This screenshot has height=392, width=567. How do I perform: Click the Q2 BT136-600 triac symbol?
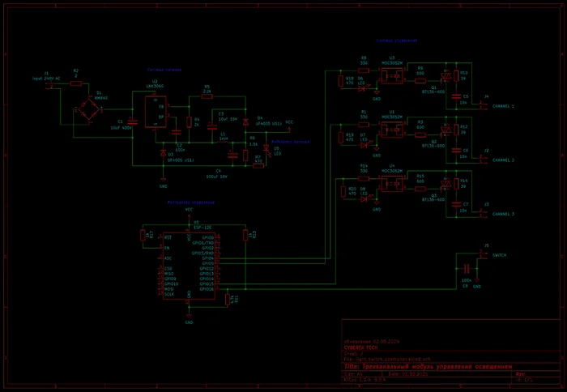pyautogui.click(x=446, y=130)
